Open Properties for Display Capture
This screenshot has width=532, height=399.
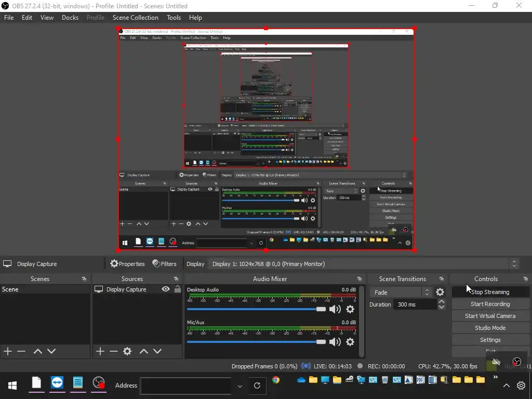click(128, 263)
